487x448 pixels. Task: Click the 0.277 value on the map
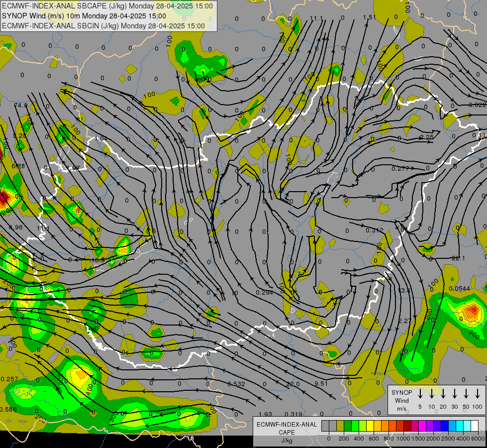point(400,169)
